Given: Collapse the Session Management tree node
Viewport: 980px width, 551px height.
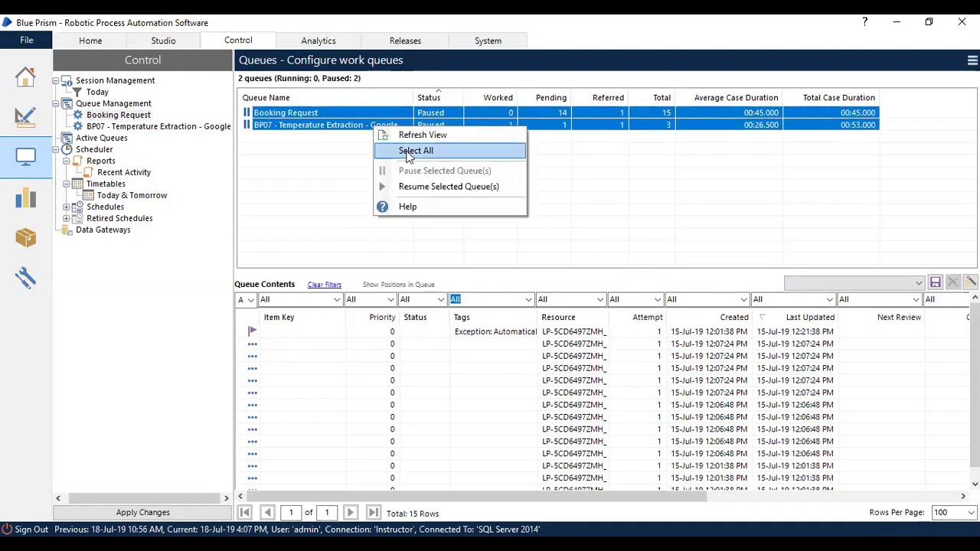Looking at the screenshot, I should pyautogui.click(x=56, y=80).
